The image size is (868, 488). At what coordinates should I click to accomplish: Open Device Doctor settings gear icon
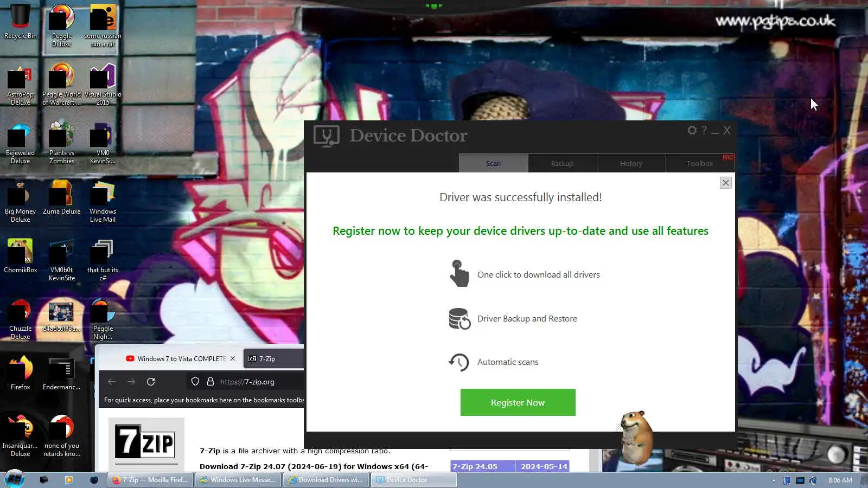pos(692,130)
